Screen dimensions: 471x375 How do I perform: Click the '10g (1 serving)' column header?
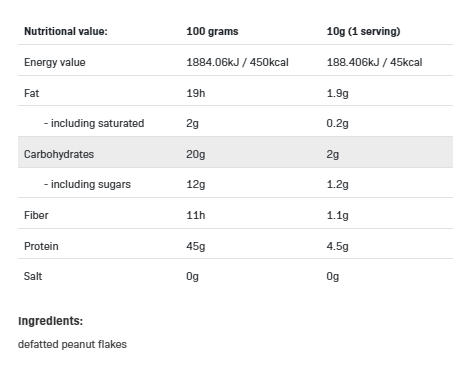363,31
